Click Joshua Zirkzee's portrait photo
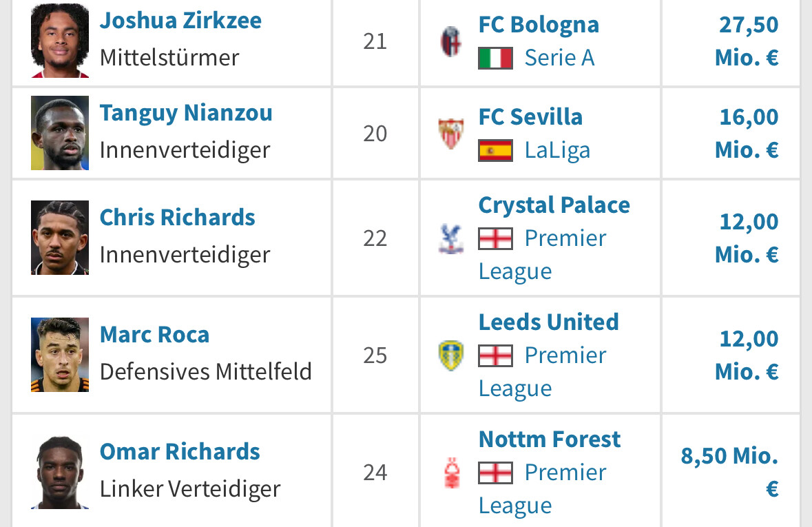Image resolution: width=812 pixels, height=527 pixels. point(60,41)
